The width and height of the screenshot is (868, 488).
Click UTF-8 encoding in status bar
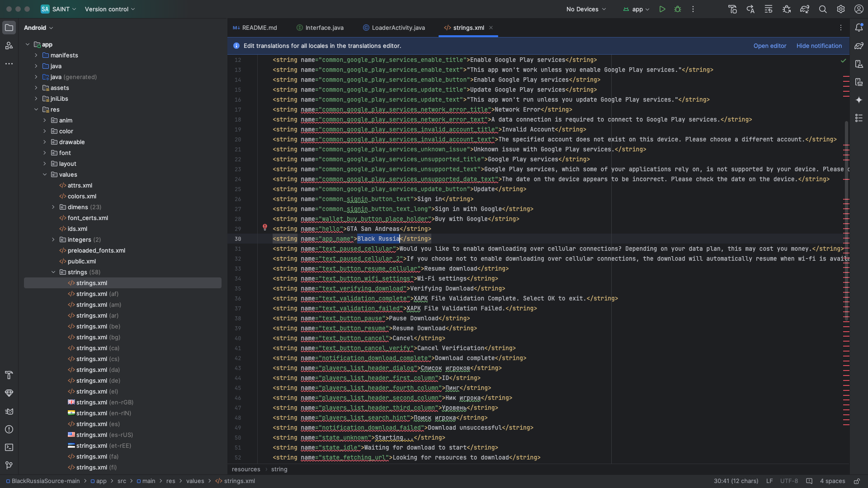789,481
